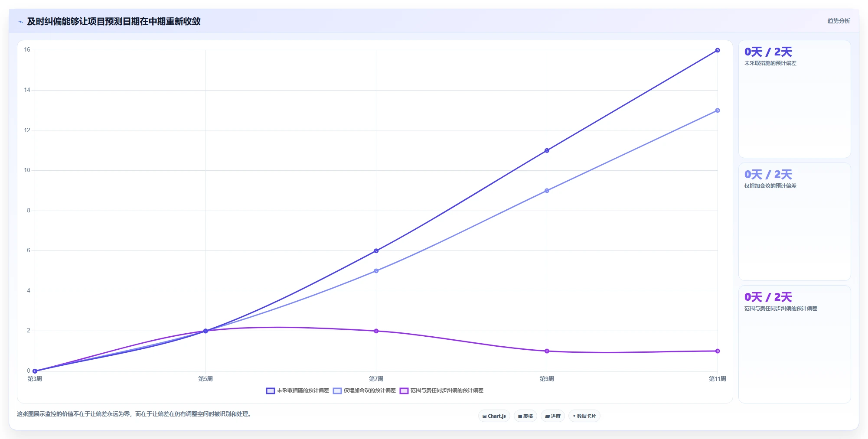Click the y-axis label 14
The height and width of the screenshot is (439, 868).
coord(27,90)
